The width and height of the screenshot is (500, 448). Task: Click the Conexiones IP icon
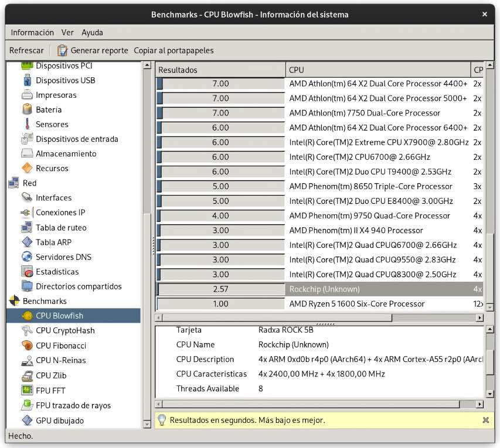tap(26, 212)
